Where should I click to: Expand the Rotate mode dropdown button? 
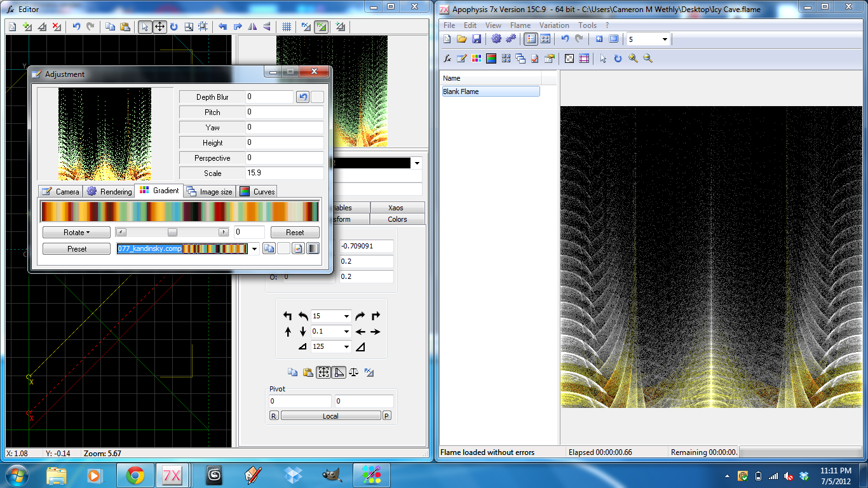click(x=76, y=233)
